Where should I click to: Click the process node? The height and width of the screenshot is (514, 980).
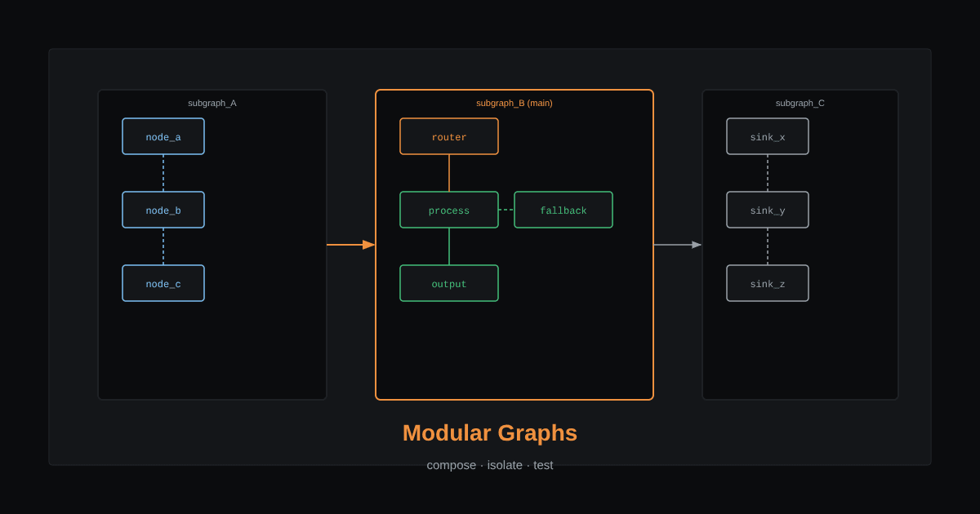(x=449, y=210)
